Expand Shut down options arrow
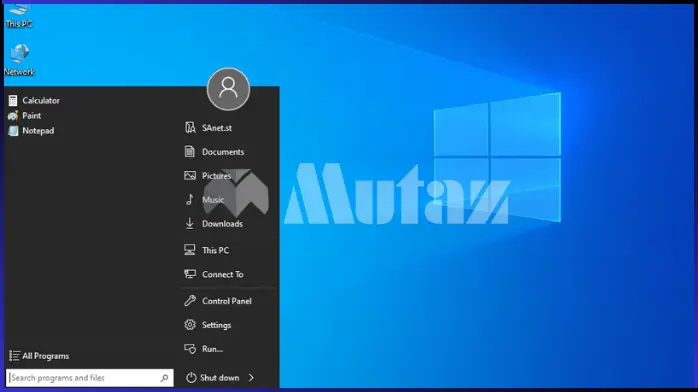 (x=251, y=378)
